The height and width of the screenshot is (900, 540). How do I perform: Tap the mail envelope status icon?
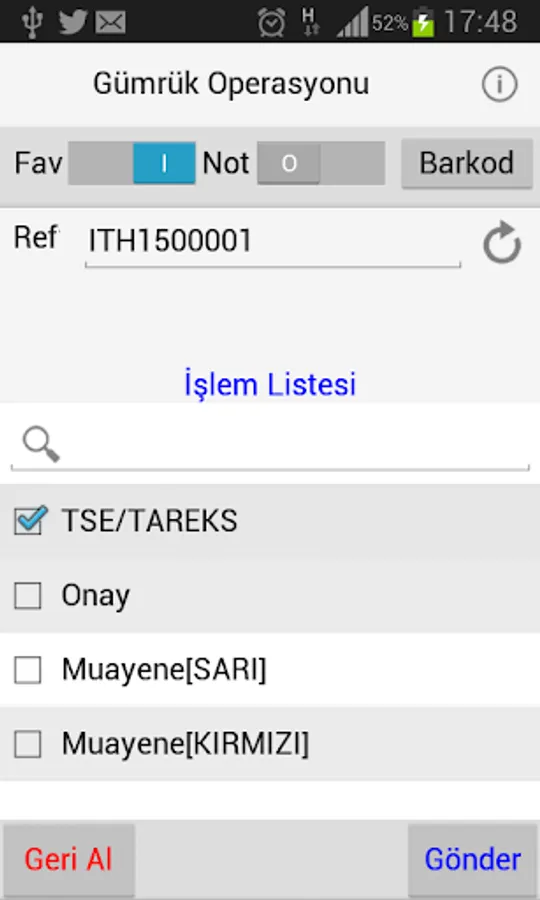(x=111, y=22)
